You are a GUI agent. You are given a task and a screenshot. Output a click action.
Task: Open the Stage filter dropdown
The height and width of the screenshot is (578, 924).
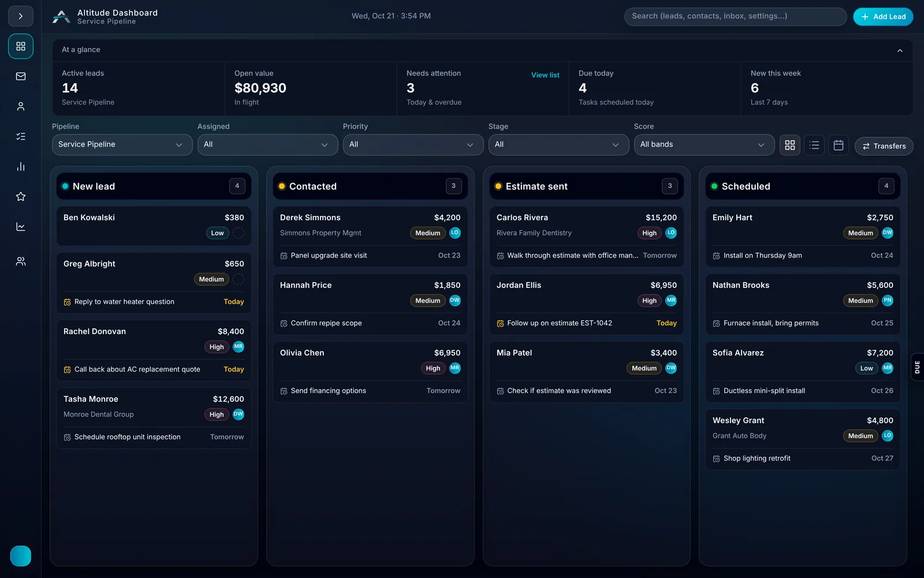tap(558, 144)
